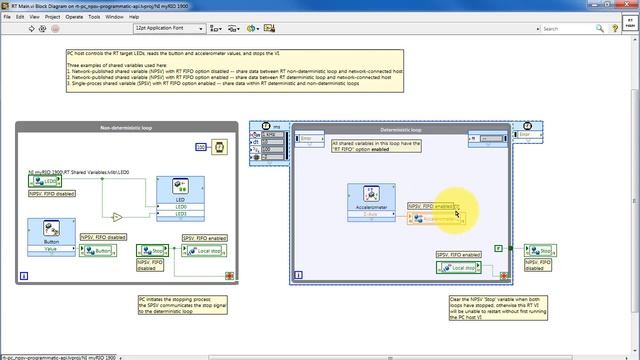Click the Deterministic loop stop terminal
The height and width of the screenshot is (360, 640).
(x=504, y=276)
